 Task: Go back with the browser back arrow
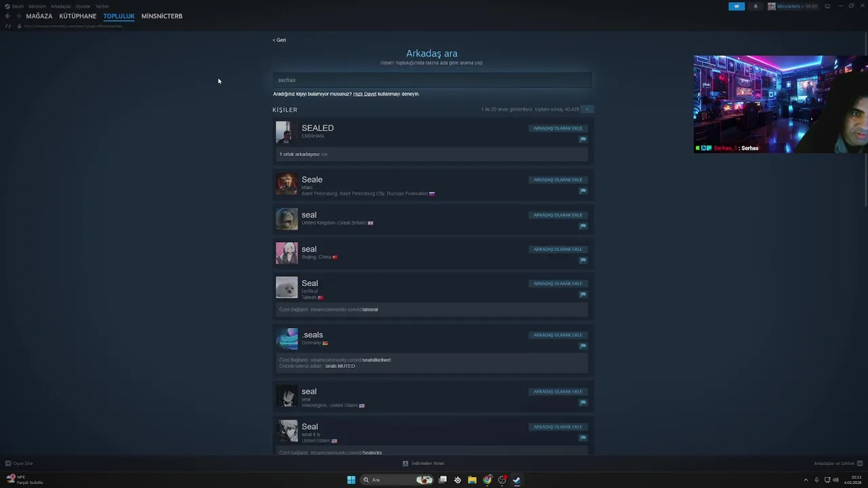(7, 16)
